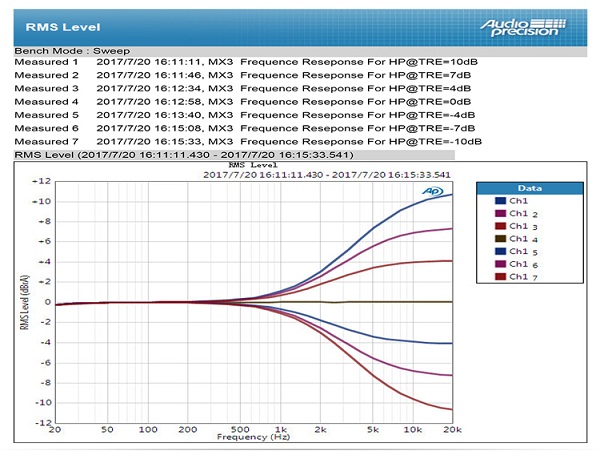The height and width of the screenshot is (451, 600).
Task: Click the +10dB treble curve endpoint at 20k
Action: [452, 195]
